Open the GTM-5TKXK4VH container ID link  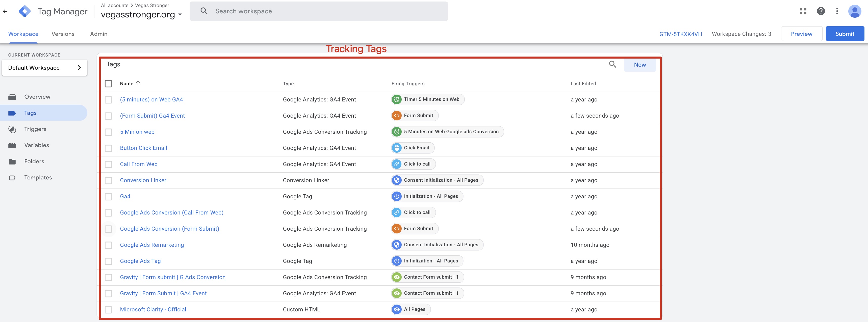(x=681, y=34)
